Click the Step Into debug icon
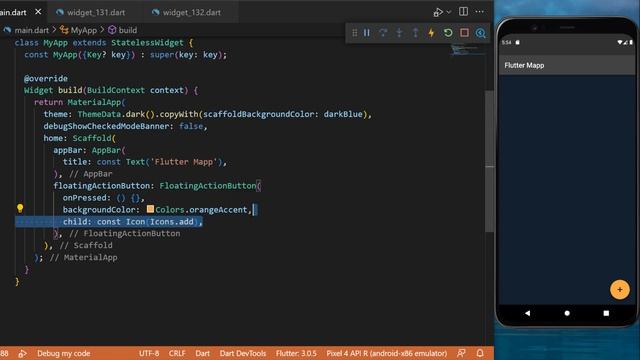The height and width of the screenshot is (360, 640). (399, 33)
